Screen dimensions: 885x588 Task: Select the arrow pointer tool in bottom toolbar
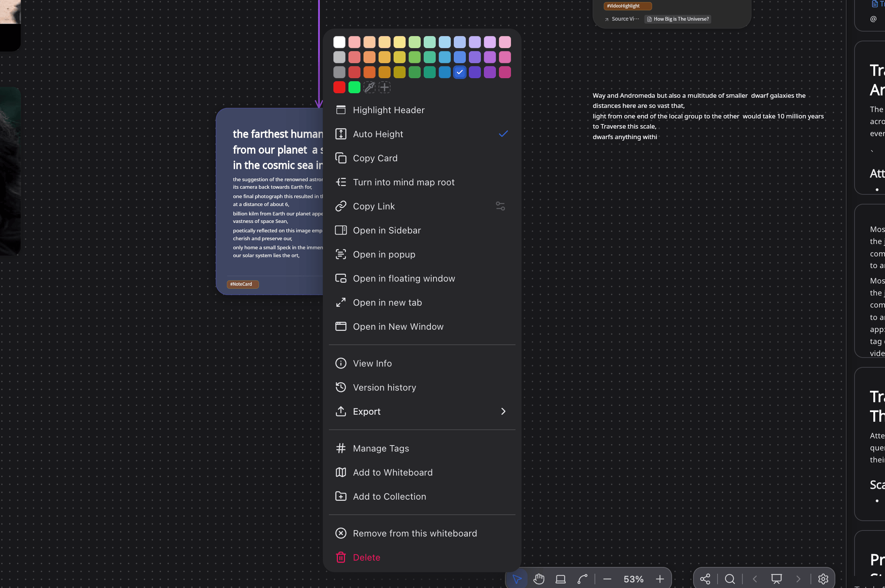tap(517, 579)
